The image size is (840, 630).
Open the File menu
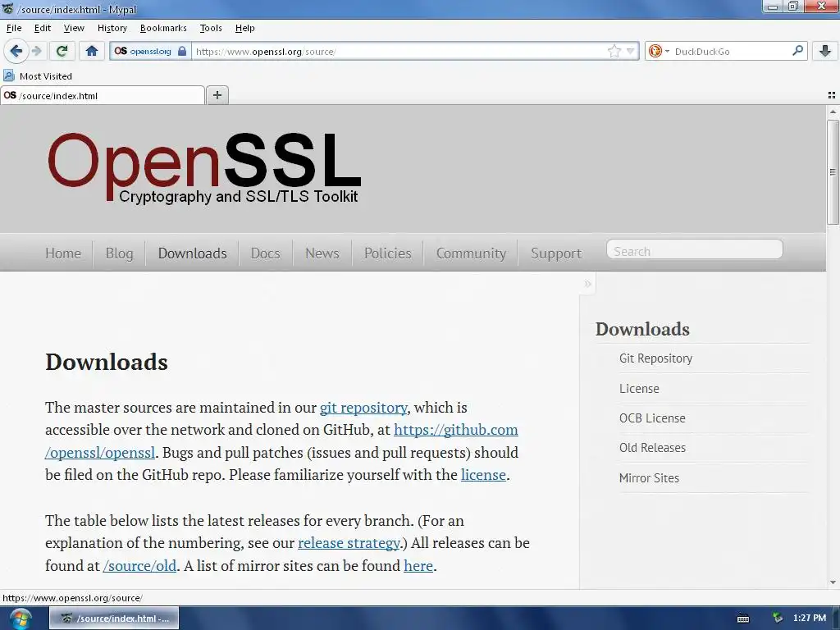pos(14,28)
